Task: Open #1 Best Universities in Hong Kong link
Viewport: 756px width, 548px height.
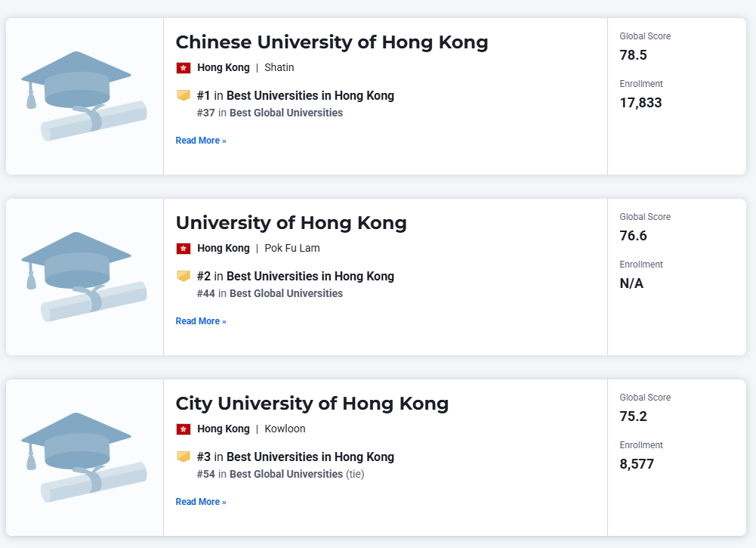Action: 310,96
